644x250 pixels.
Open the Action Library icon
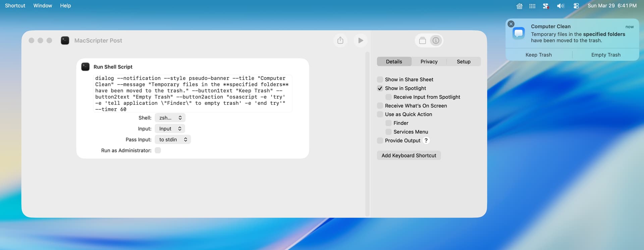coord(422,41)
